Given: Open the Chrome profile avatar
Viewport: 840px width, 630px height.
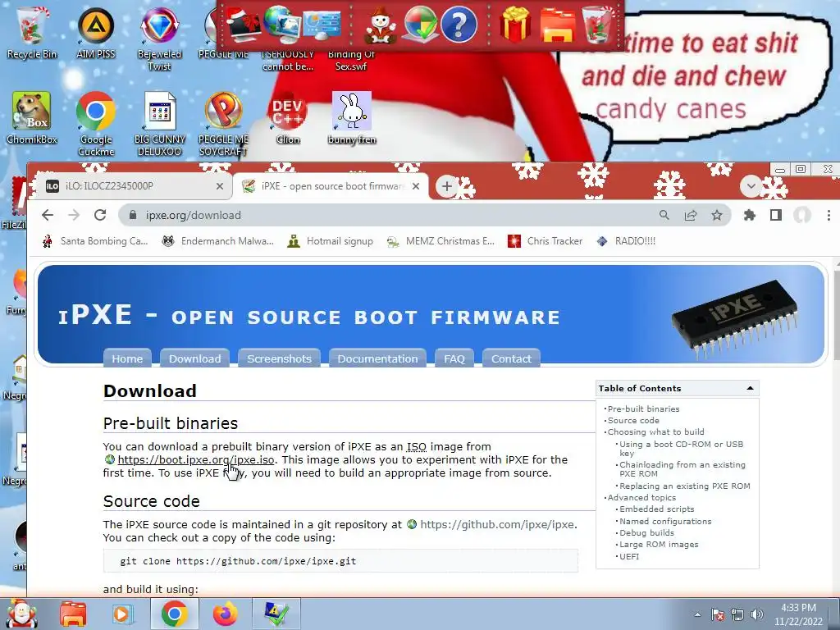Looking at the screenshot, I should pyautogui.click(x=802, y=215).
